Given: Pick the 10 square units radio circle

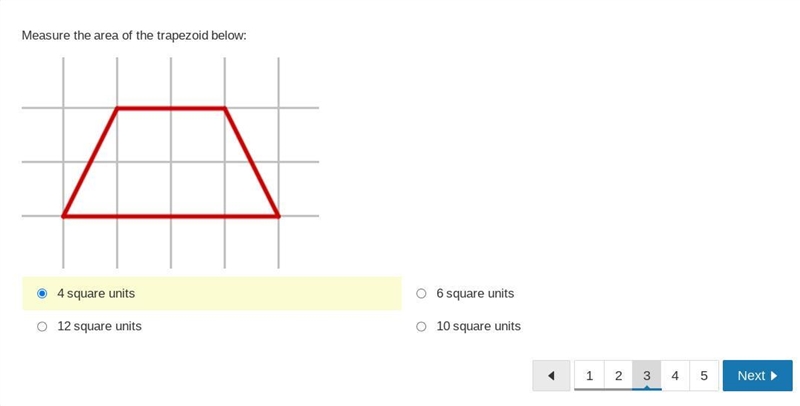Looking at the screenshot, I should (421, 326).
